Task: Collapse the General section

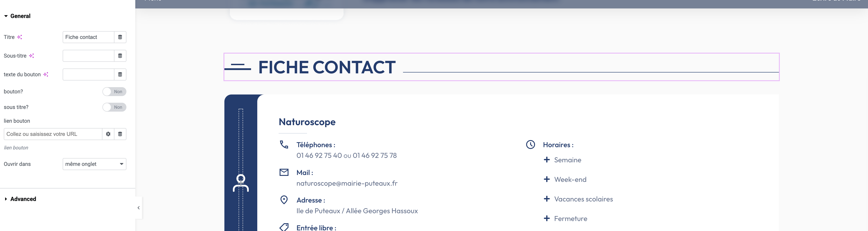Action: click(20, 16)
